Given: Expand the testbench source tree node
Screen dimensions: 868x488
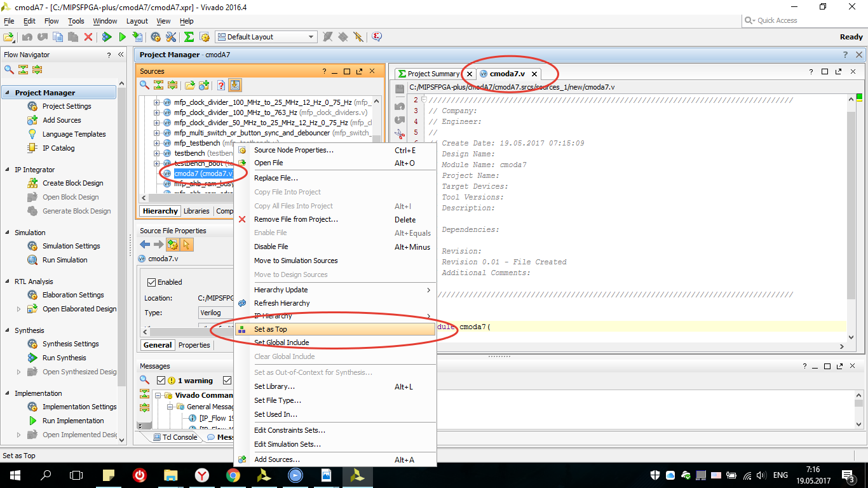Looking at the screenshot, I should (157, 153).
